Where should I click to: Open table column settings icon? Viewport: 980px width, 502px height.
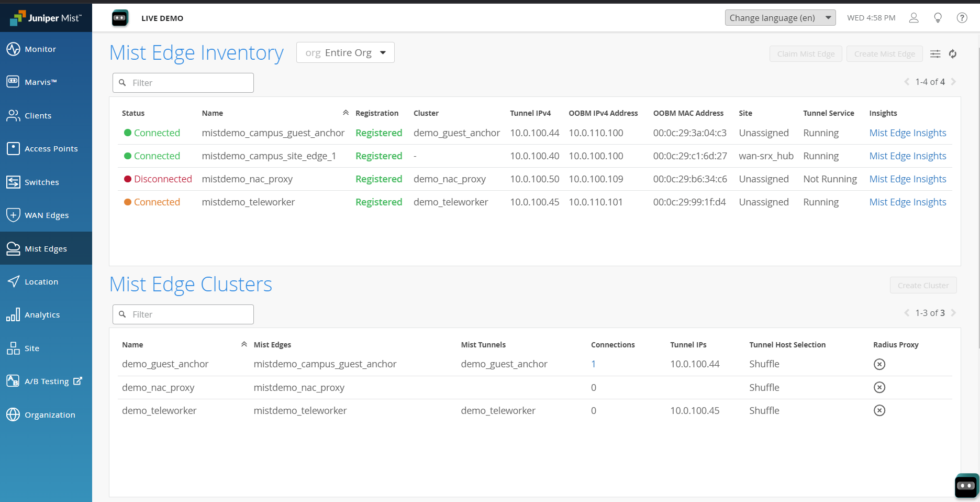click(935, 54)
